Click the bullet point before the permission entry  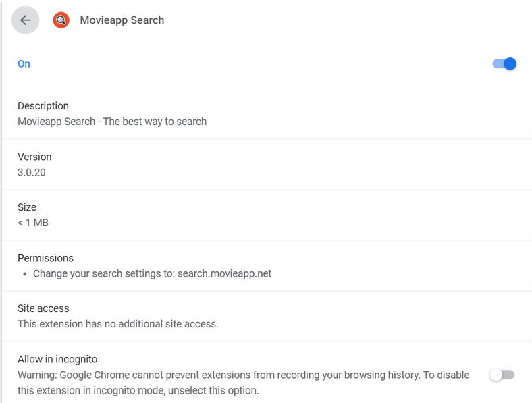(x=25, y=274)
